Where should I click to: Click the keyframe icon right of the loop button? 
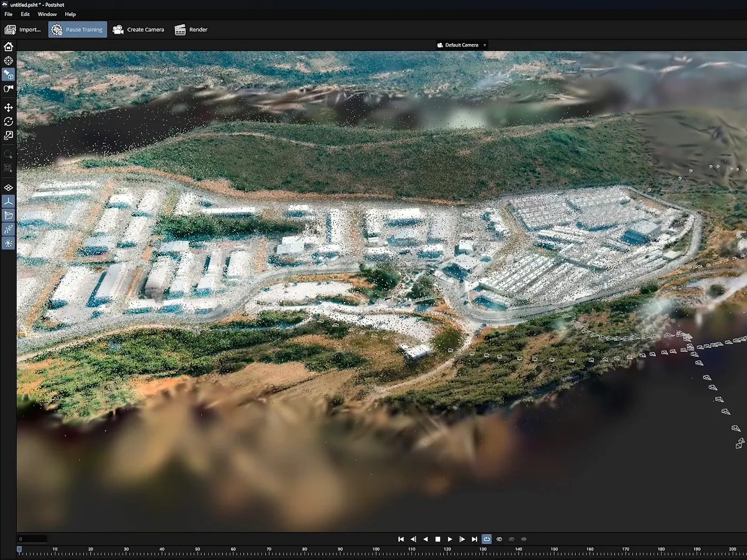click(499, 539)
